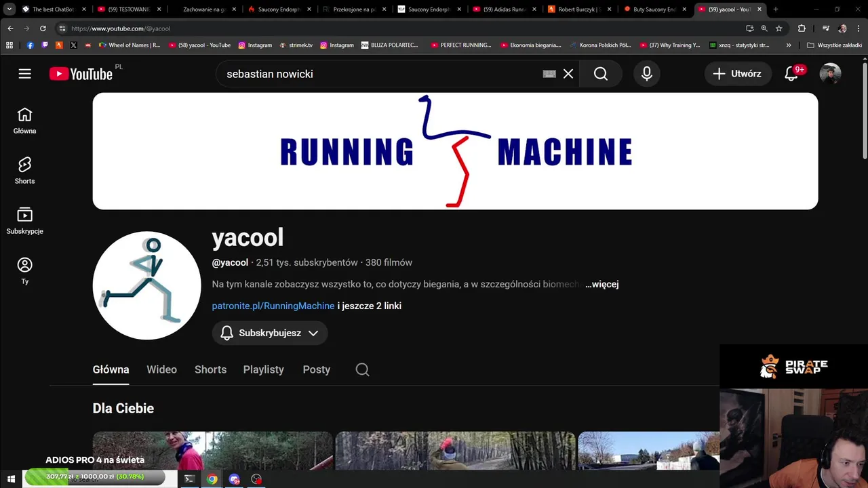
Task: Switch to the Wideo tab
Action: click(161, 369)
